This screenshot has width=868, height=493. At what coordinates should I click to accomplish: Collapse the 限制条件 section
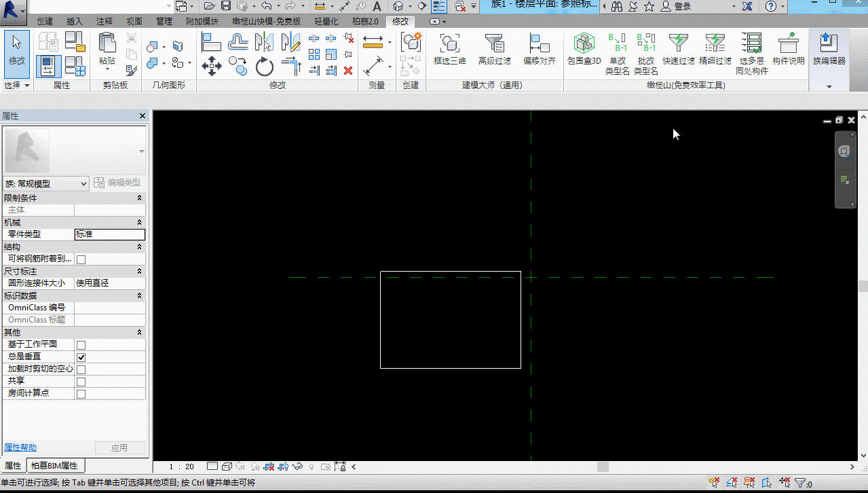pyautogui.click(x=139, y=198)
